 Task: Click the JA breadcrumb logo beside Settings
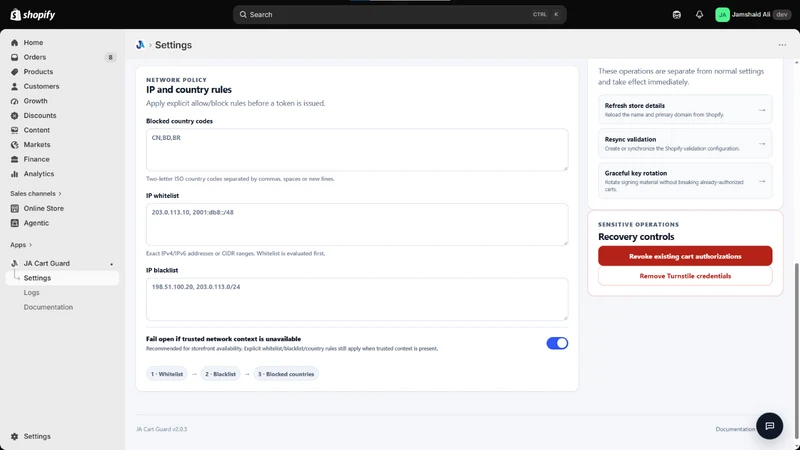tap(140, 45)
